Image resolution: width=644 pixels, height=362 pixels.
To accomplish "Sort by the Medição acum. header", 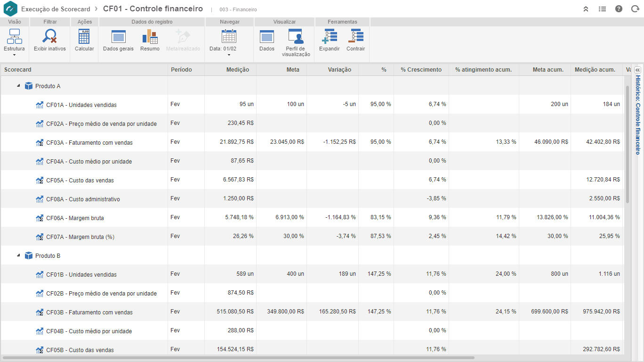I will pos(596,70).
